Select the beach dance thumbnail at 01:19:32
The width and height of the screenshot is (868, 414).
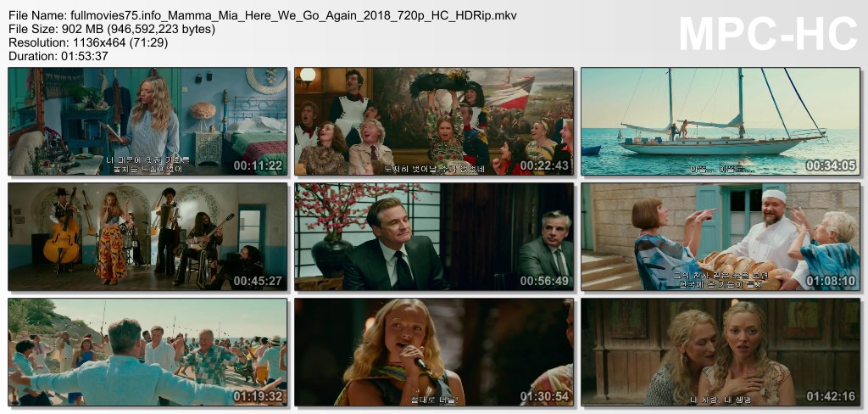pos(147,352)
